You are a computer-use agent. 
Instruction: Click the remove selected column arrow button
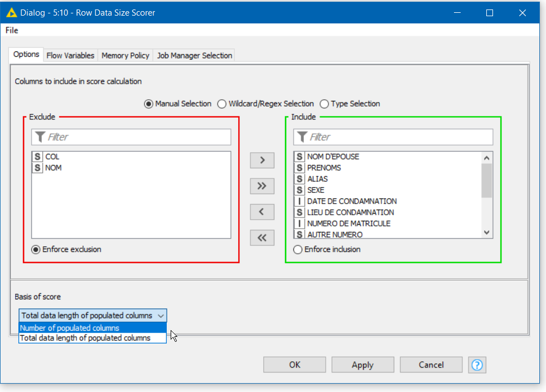[262, 212]
